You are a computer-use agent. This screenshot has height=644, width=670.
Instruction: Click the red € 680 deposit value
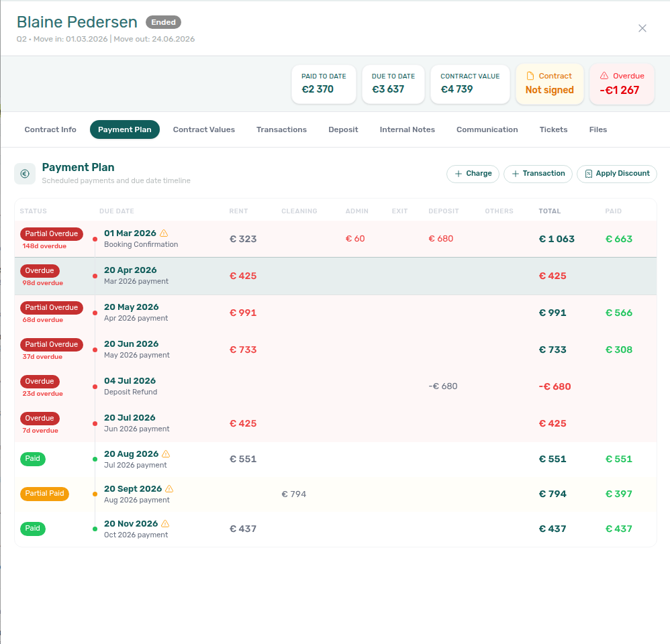(x=441, y=239)
